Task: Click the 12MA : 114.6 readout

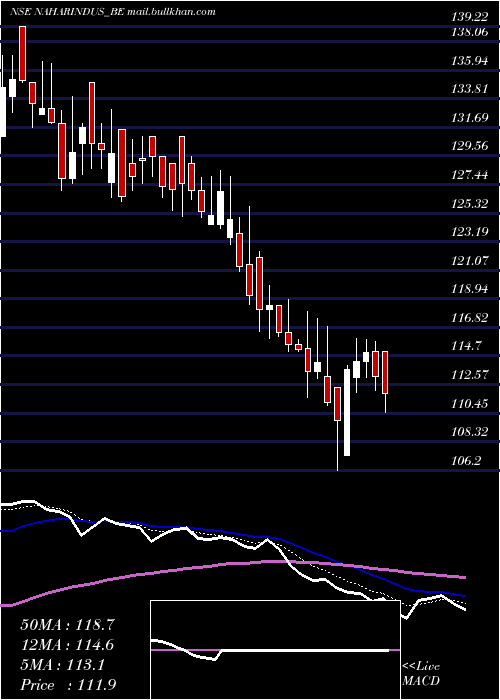Action: click(67, 645)
